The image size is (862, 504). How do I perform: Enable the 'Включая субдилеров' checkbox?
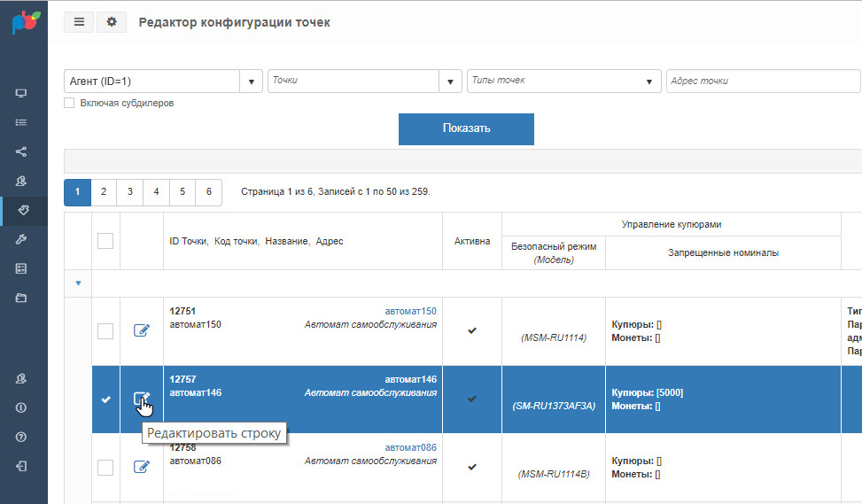pos(69,103)
